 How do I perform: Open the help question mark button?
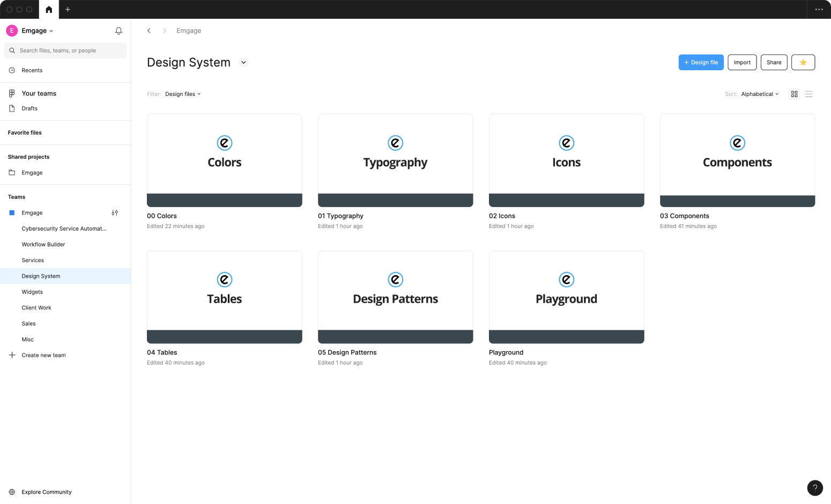pyautogui.click(x=815, y=488)
